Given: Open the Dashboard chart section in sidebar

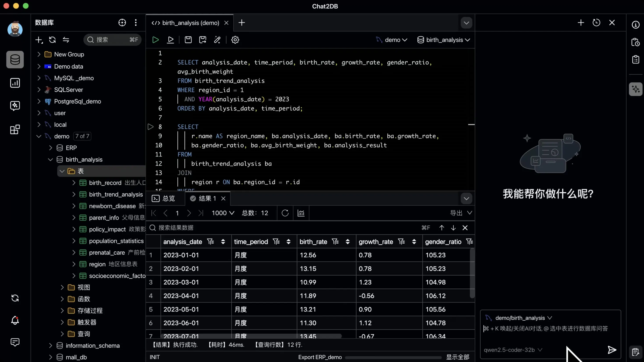Looking at the screenshot, I should 15,83.
